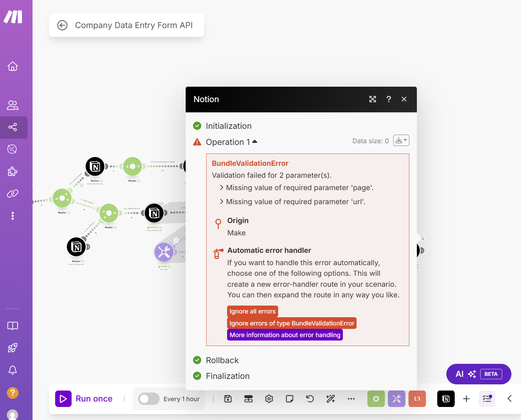Open the checklist icon with purple dot

(x=487, y=399)
